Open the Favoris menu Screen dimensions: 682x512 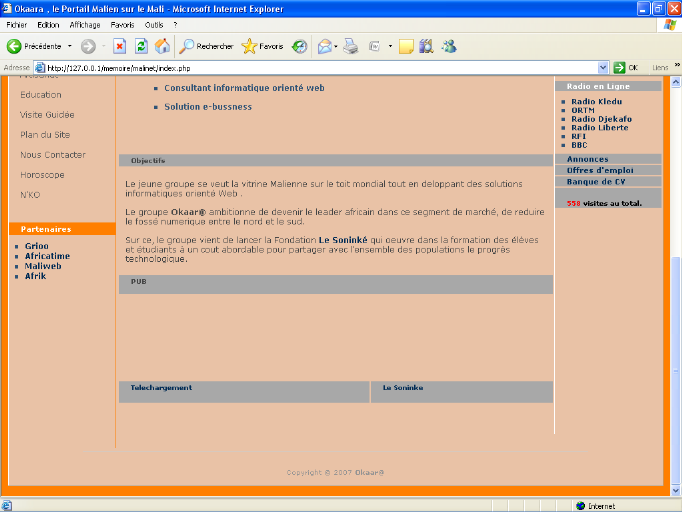[122, 25]
